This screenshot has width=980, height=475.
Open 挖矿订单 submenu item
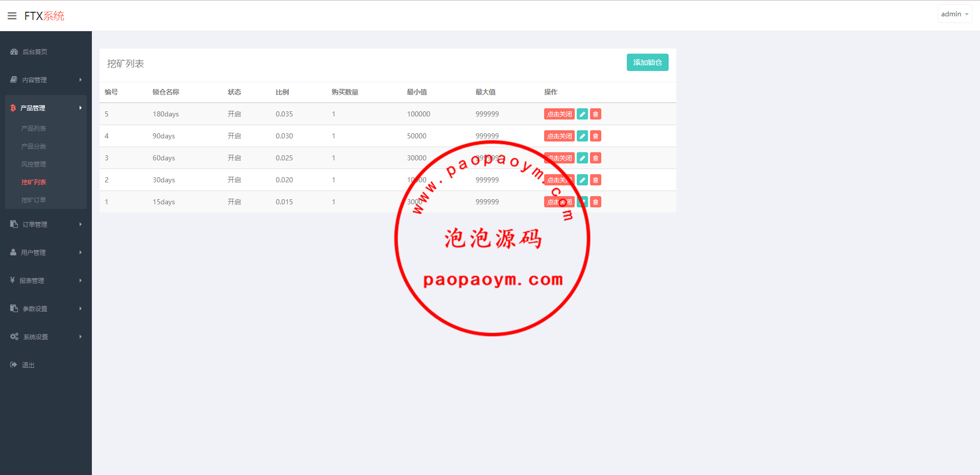pos(34,200)
